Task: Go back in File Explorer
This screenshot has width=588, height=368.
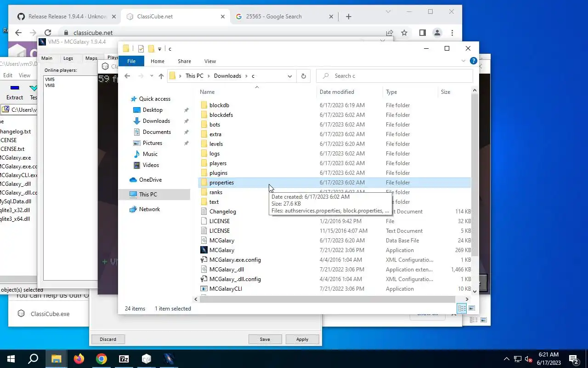Action: pyautogui.click(x=127, y=76)
